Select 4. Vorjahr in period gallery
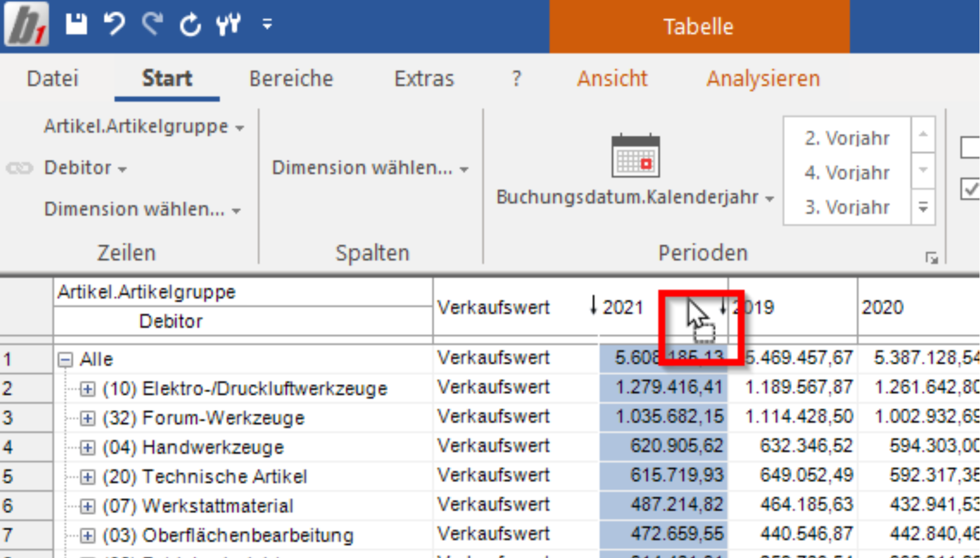This screenshot has height=558, width=980. point(848,173)
